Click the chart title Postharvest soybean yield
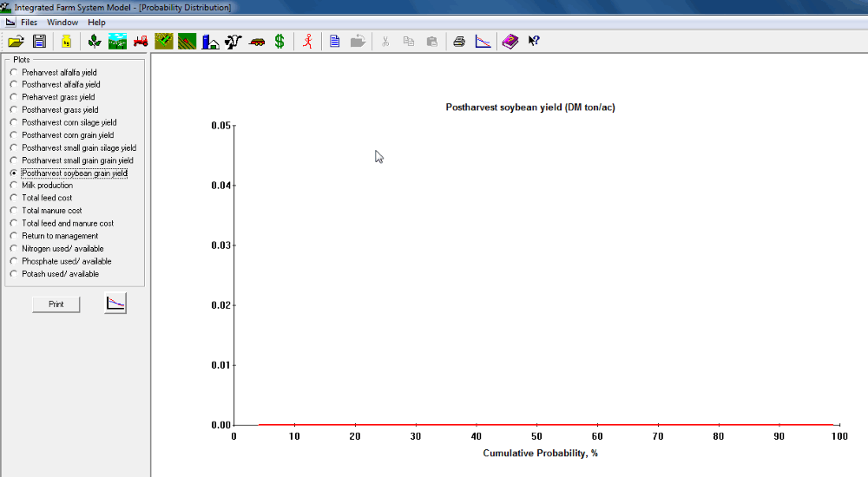Viewport: 868px width, 477px height. tap(530, 108)
